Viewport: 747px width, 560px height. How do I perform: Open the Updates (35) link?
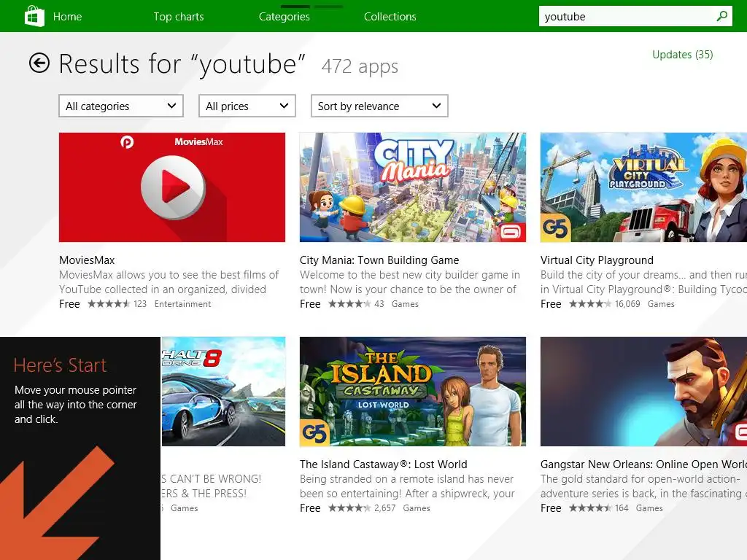point(683,55)
